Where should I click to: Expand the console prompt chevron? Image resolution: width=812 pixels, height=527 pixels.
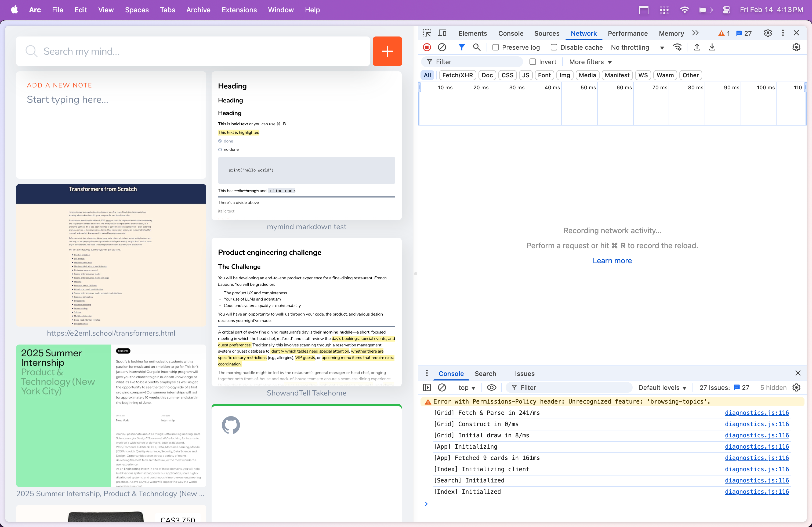[426, 504]
